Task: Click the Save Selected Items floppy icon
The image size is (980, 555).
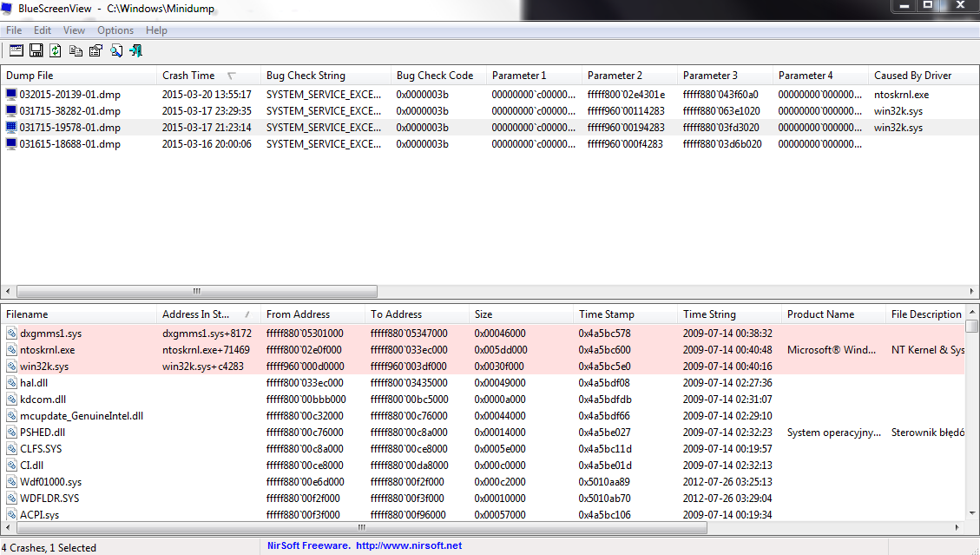Action: point(36,50)
